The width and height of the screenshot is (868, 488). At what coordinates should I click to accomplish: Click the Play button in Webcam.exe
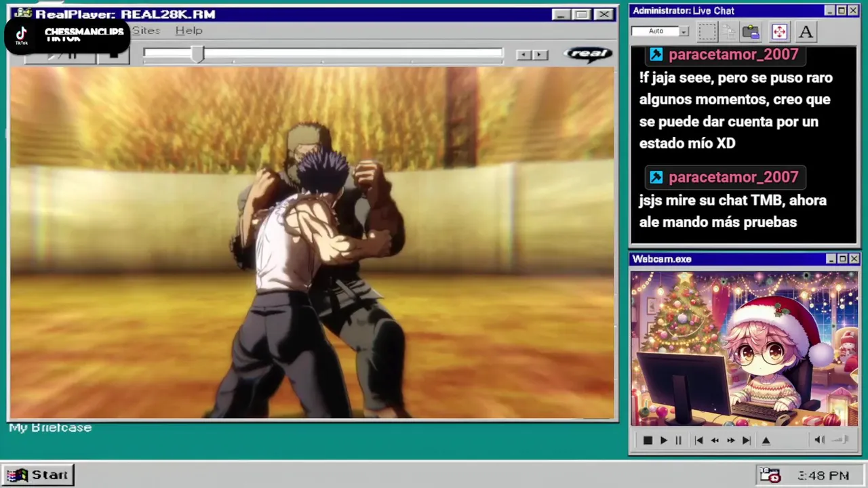[663, 441]
